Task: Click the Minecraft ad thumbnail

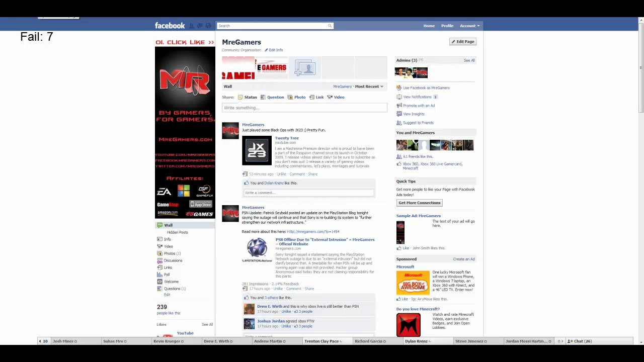Action: [408, 324]
